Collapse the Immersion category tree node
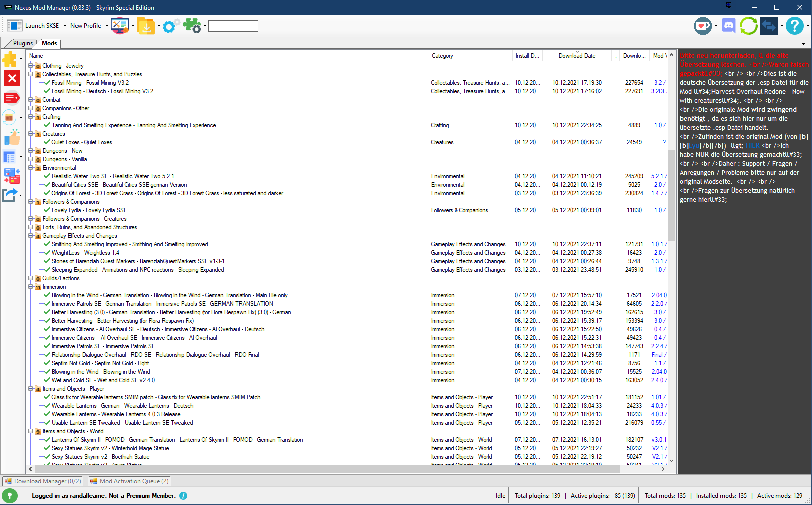 (31, 287)
